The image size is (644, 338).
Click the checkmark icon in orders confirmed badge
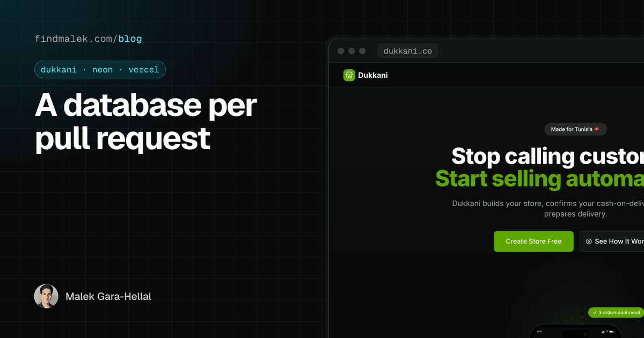point(595,312)
